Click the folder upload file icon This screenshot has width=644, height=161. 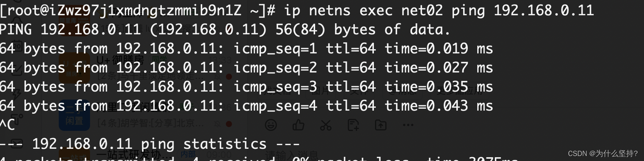[381, 125]
